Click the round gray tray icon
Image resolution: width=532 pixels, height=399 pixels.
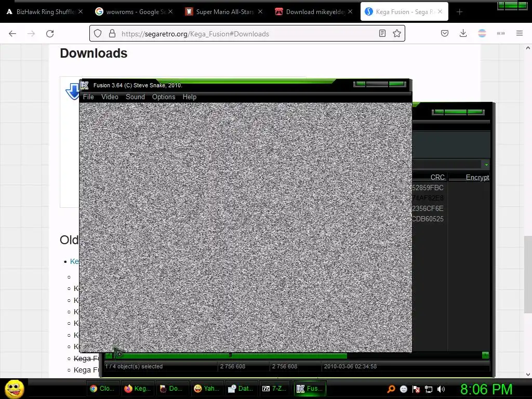click(403, 389)
